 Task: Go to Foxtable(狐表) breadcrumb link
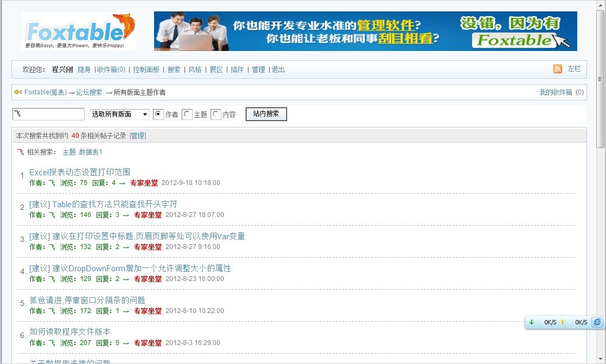[x=46, y=92]
